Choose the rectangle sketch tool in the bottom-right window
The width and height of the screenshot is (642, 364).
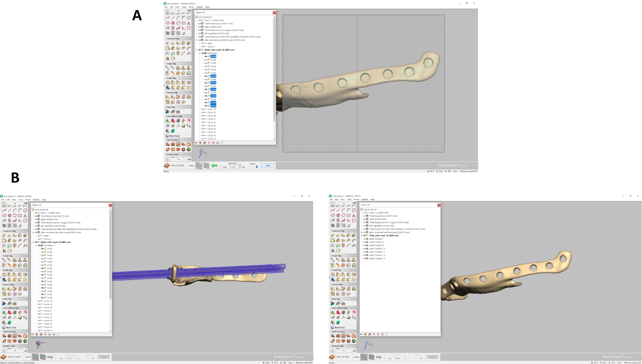click(x=348, y=215)
